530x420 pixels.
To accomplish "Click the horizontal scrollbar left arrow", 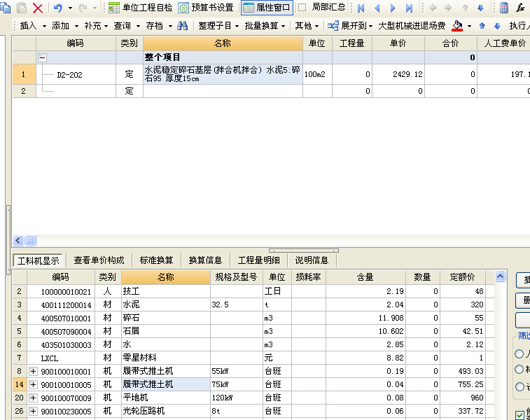I will pyautogui.click(x=18, y=240).
